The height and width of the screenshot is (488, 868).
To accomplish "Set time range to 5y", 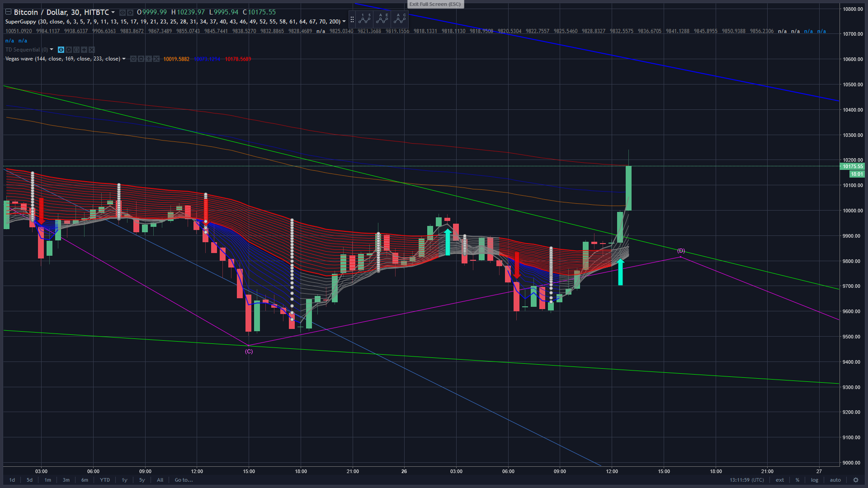I will [142, 480].
